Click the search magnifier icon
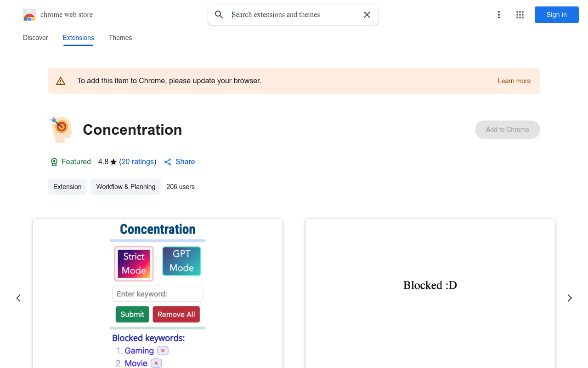This screenshot has height=368, width=588. 219,15
